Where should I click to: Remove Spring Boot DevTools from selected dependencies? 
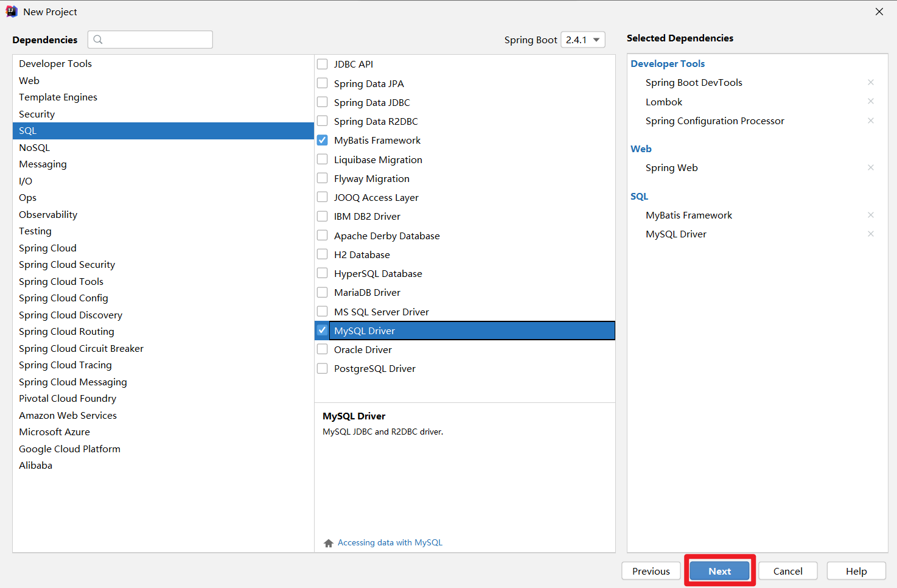(x=871, y=82)
